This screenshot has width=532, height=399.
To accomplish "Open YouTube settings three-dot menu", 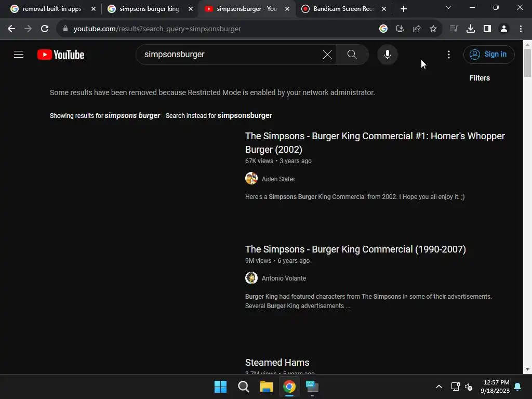I will pyautogui.click(x=448, y=54).
